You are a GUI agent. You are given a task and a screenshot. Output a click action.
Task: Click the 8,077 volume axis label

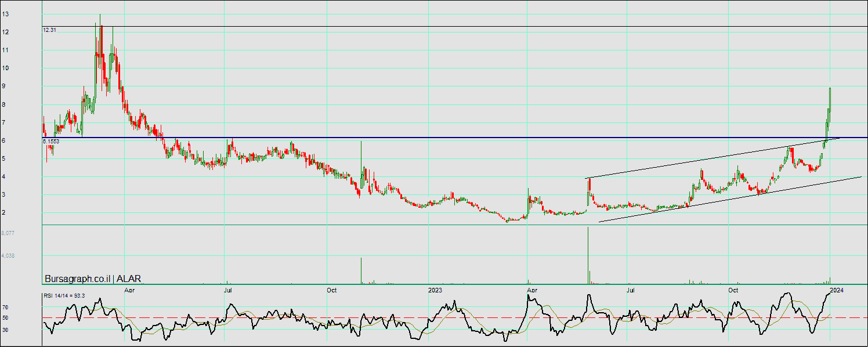(x=8, y=233)
